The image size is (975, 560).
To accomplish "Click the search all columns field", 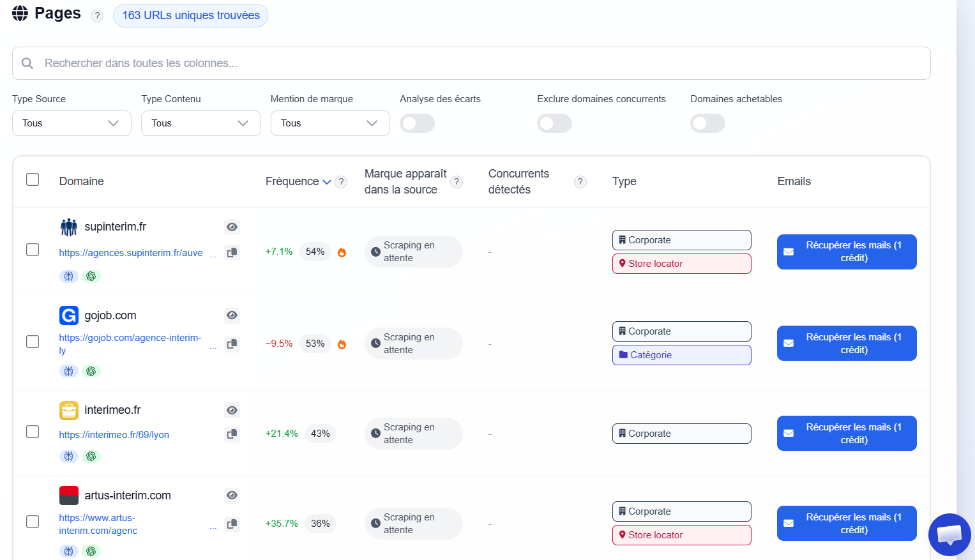I will tap(471, 63).
